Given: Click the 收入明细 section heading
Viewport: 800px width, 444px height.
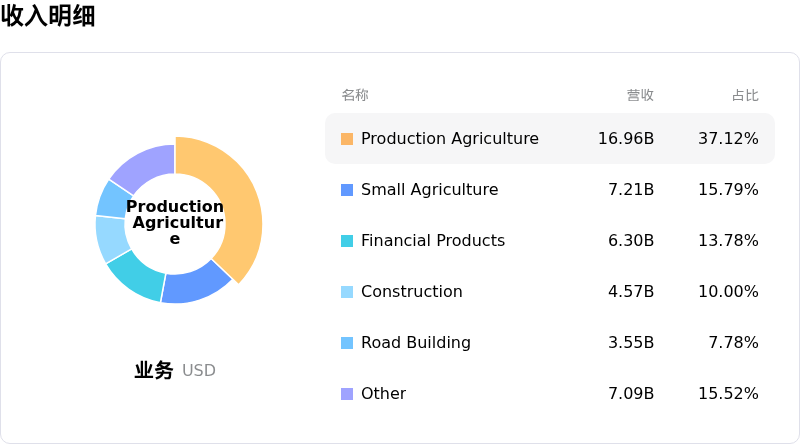Looking at the screenshot, I should (x=48, y=16).
